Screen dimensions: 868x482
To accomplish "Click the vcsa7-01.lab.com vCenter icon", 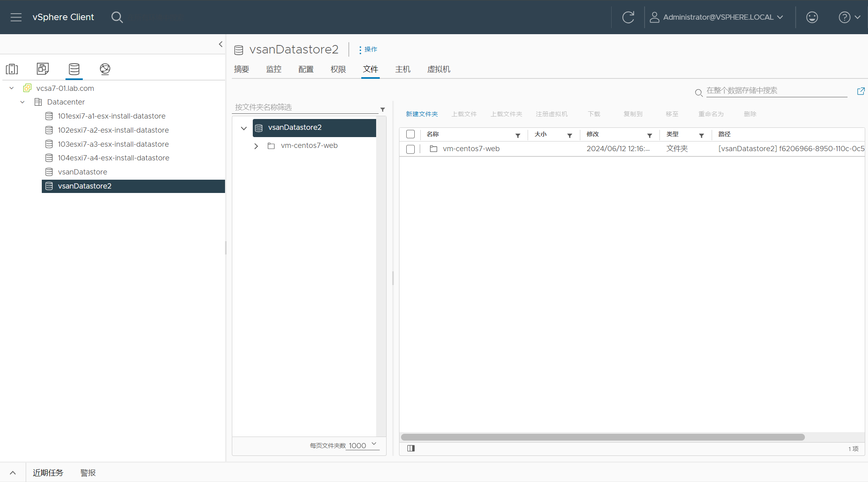I will pos(27,88).
